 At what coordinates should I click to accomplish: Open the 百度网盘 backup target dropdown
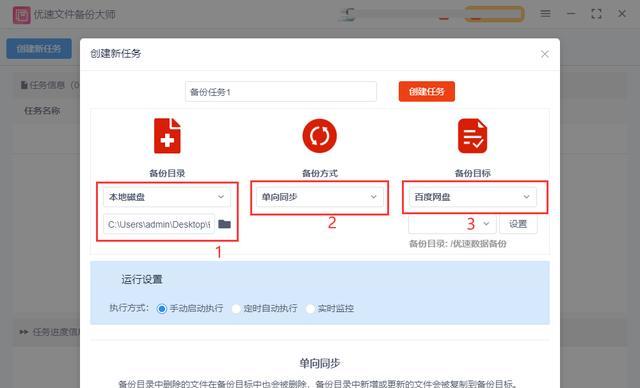pos(473,197)
